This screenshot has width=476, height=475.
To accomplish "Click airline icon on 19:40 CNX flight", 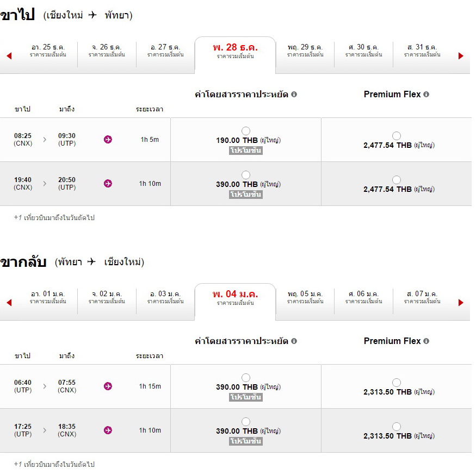I will click(x=108, y=184).
